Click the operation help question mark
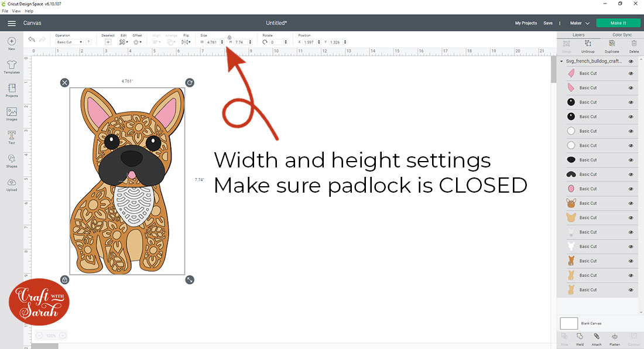This screenshot has width=644, height=349. [88, 42]
